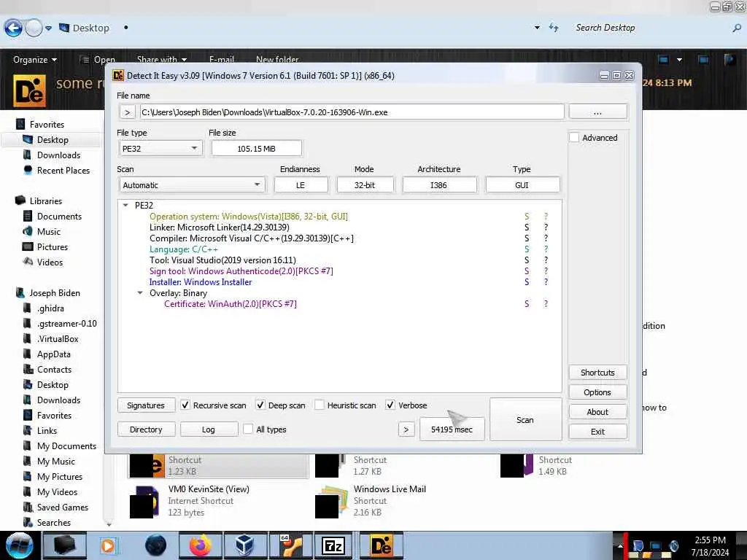
Task: Click the Shortcuts button
Action: pyautogui.click(x=597, y=373)
